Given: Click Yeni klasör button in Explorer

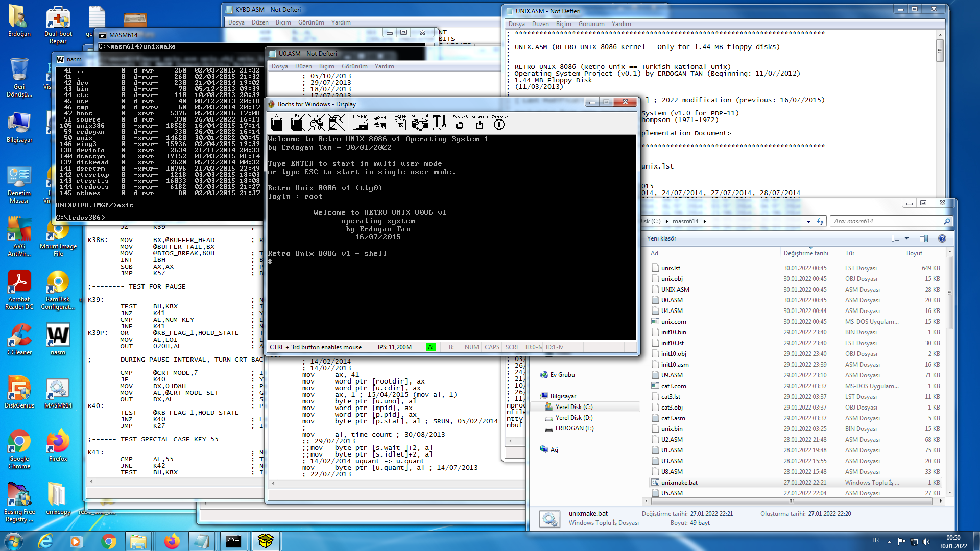Looking at the screenshot, I should coord(661,238).
